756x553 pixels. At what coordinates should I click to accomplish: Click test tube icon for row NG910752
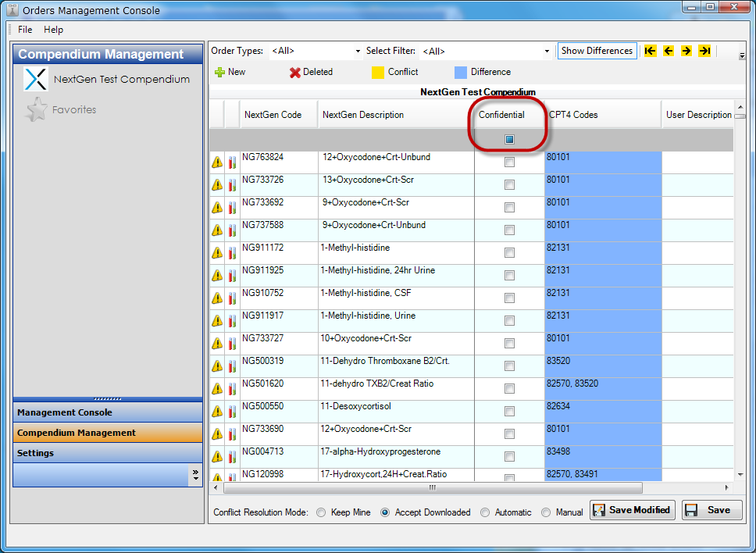point(233,298)
